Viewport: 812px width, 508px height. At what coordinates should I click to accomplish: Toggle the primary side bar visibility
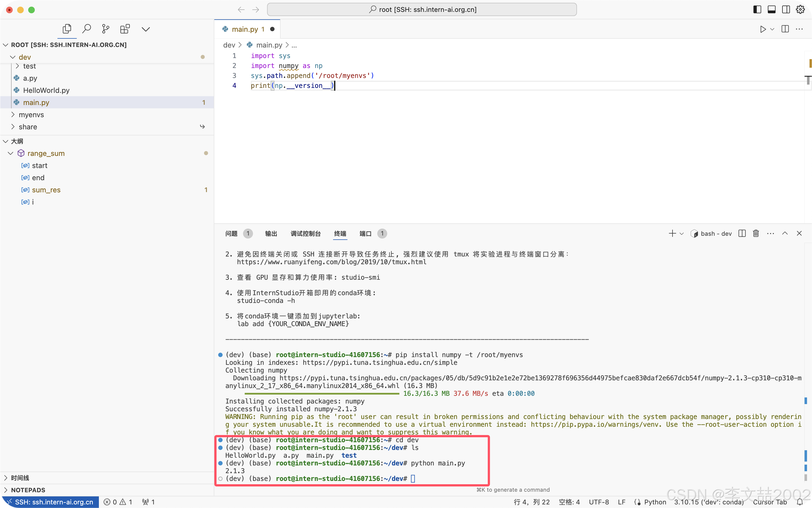point(757,9)
